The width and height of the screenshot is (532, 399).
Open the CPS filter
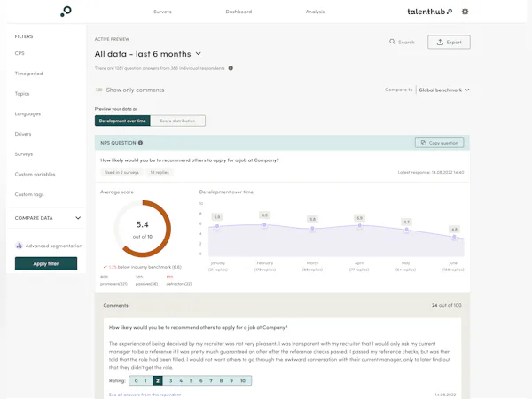[20, 53]
